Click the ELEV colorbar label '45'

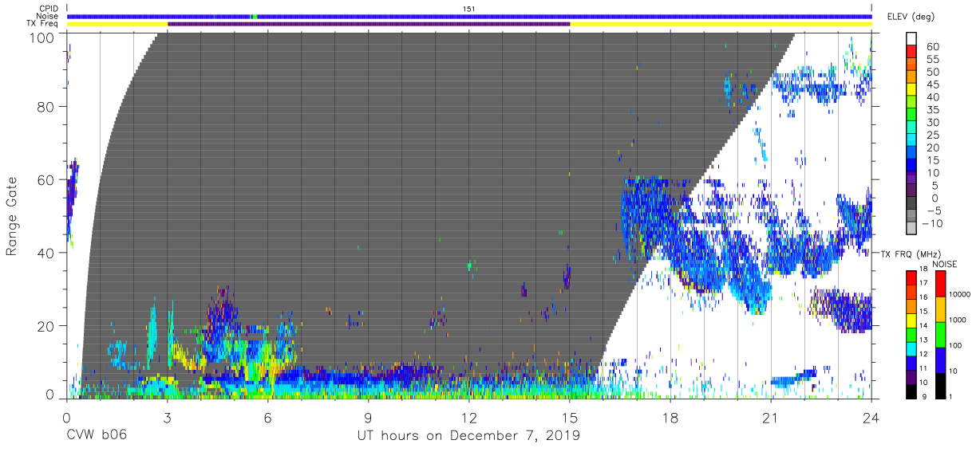931,85
